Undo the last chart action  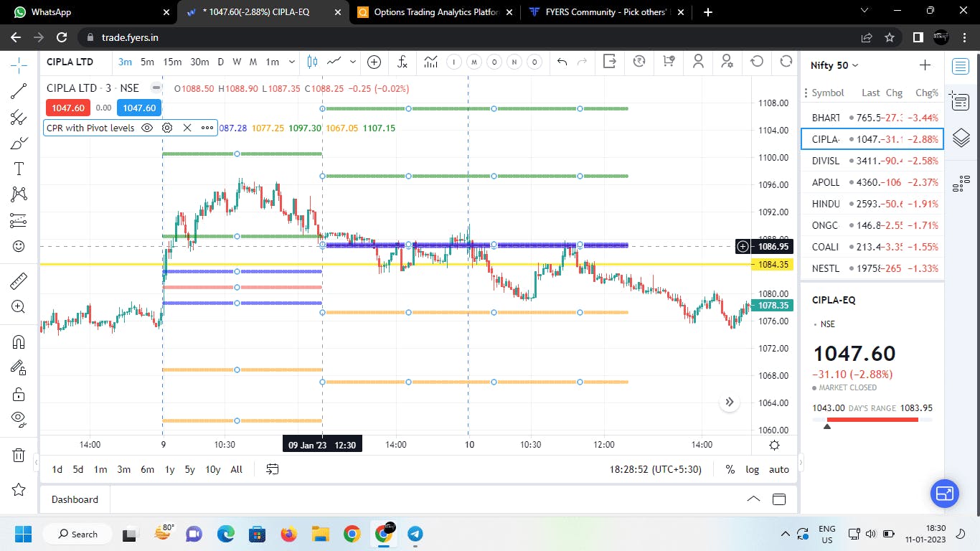[562, 62]
